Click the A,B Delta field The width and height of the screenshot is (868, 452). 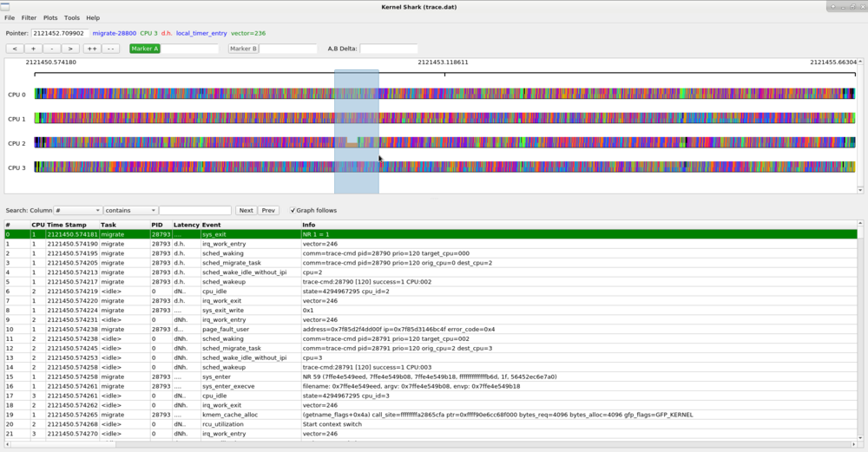[389, 49]
